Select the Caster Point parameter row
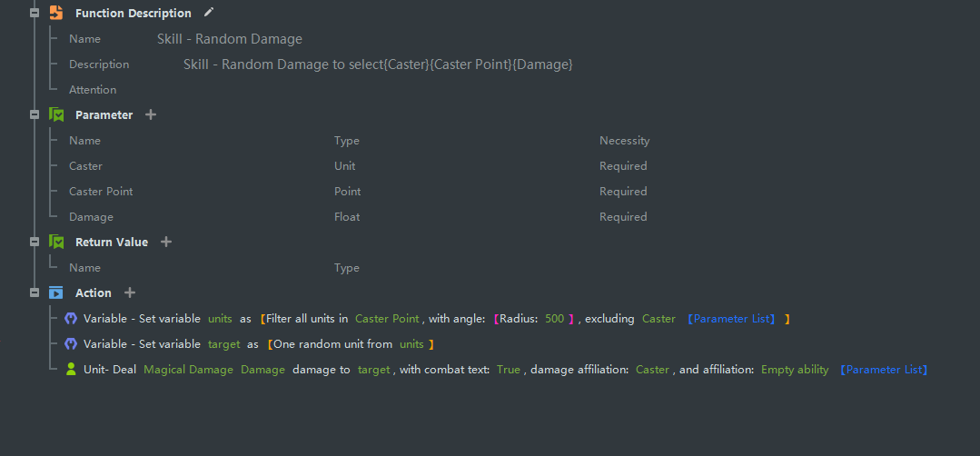Screen dimensions: 980x456 pyautogui.click(x=101, y=192)
